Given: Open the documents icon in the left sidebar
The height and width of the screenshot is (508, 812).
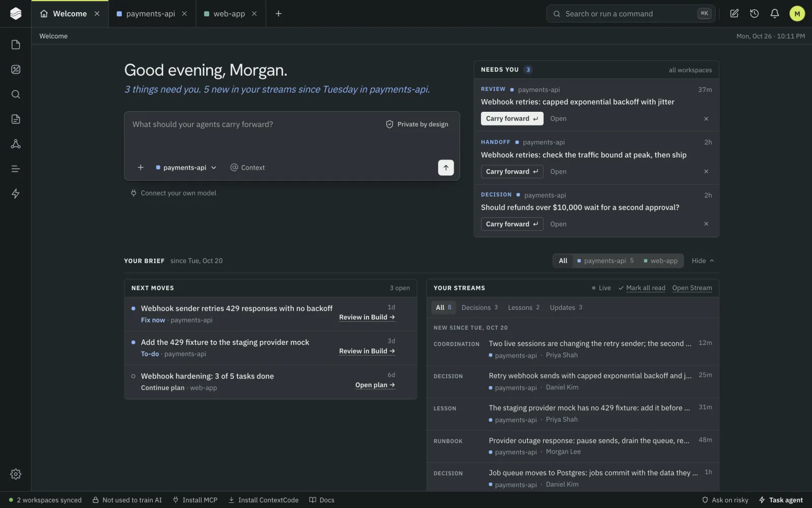Looking at the screenshot, I should click(x=16, y=45).
